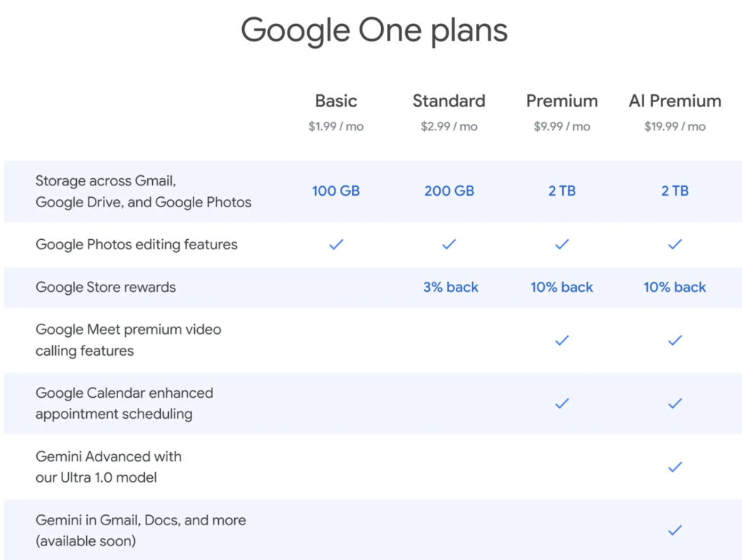742x560 pixels.
Task: Click AI Premium checkmark for Google Meet
Action: click(675, 340)
